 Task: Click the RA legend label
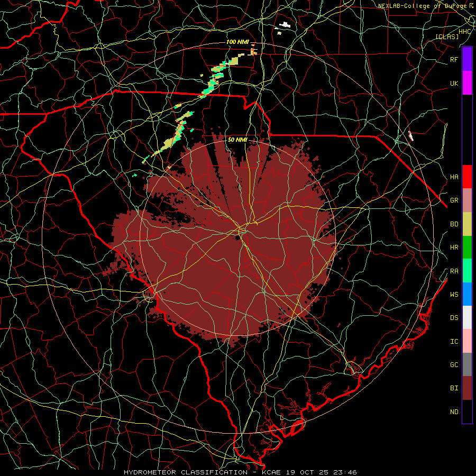click(x=454, y=271)
